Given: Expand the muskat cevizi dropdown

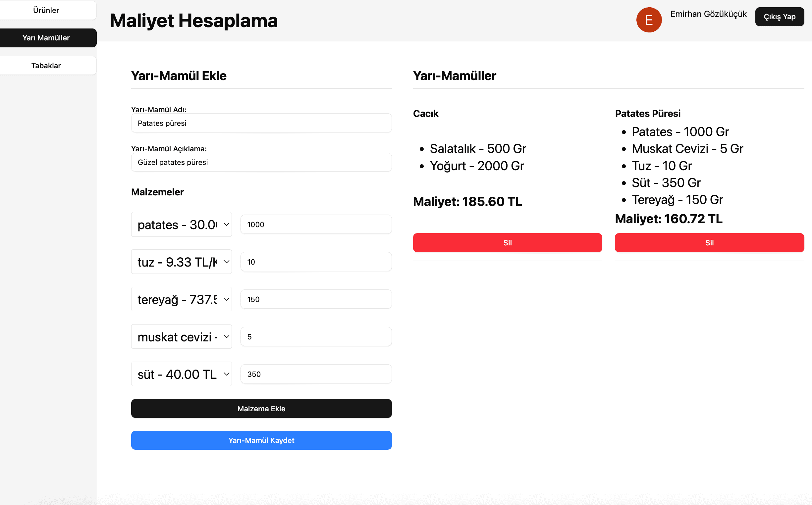Looking at the screenshot, I should 182,337.
